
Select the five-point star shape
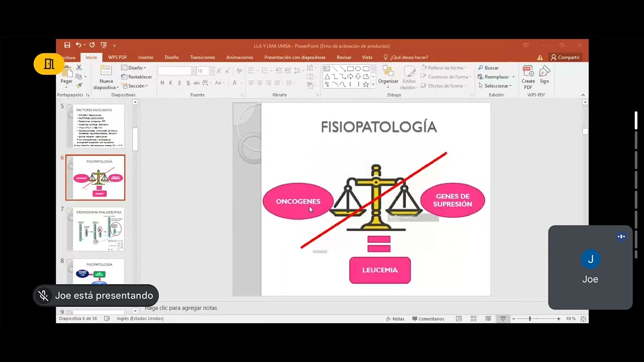click(366, 84)
